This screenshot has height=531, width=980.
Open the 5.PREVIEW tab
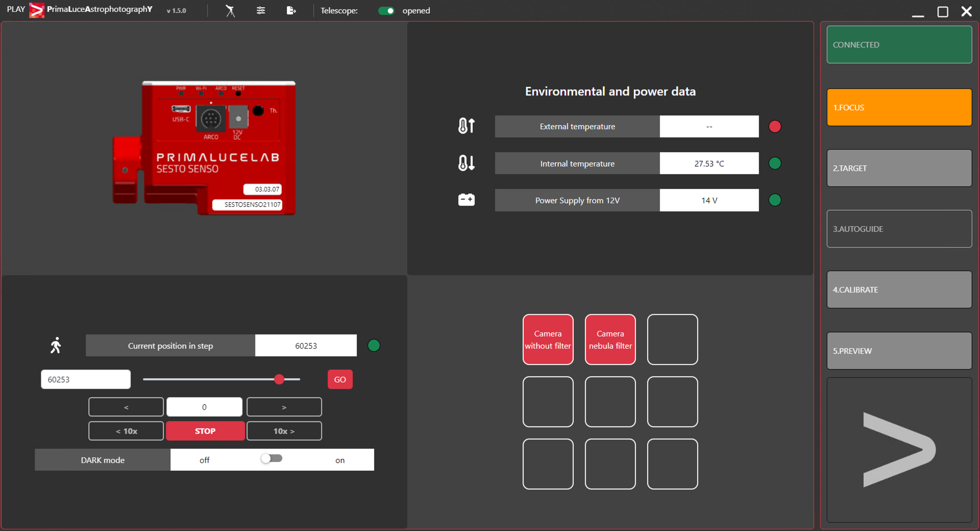(x=899, y=351)
